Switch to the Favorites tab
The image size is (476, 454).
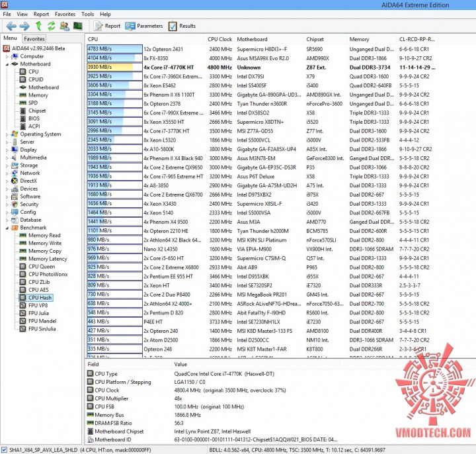pos(34,38)
